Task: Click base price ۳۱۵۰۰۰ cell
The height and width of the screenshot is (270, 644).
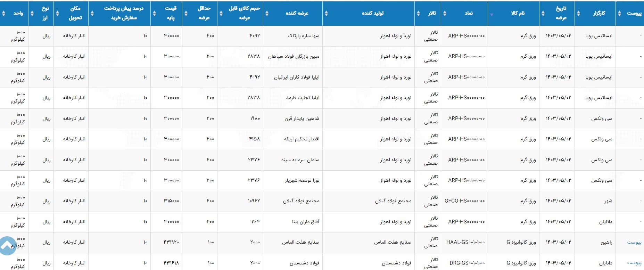Action: click(172, 201)
